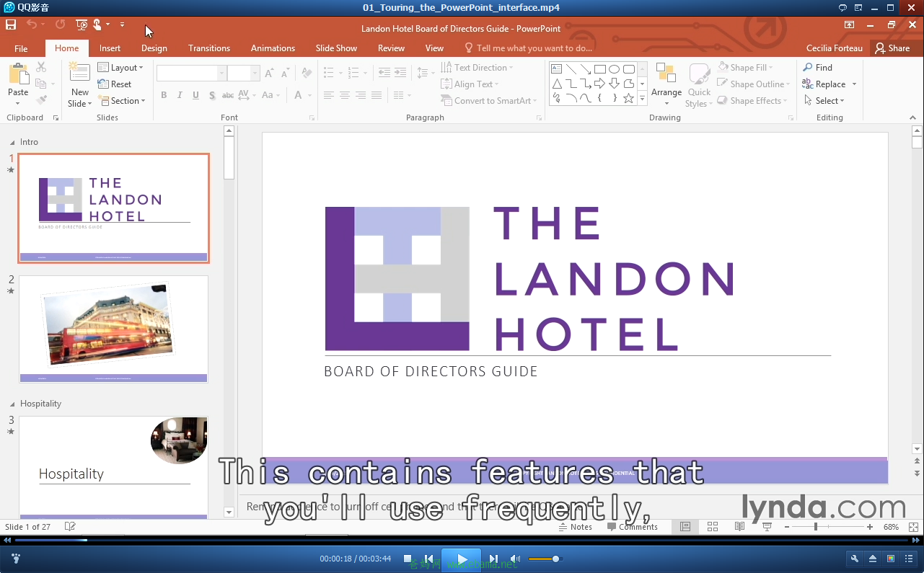Toggle Italic formatting
Screen dimensions: 924x573
180,95
